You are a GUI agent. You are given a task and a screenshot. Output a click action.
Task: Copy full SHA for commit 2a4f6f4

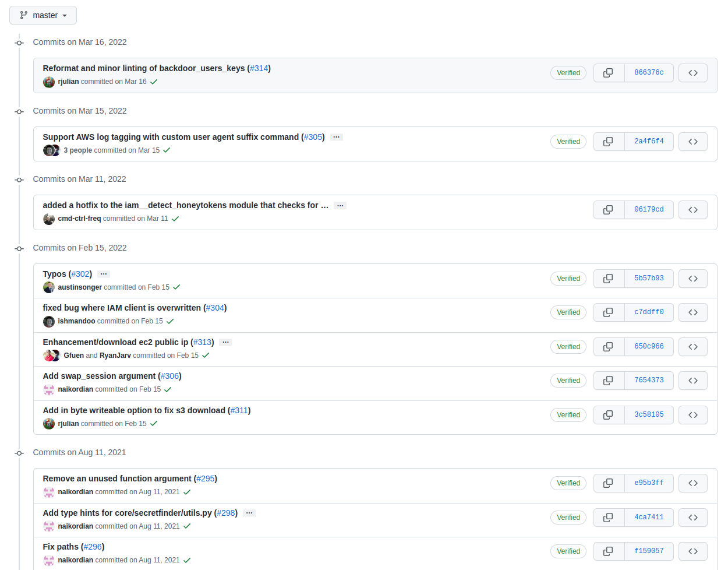[609, 142]
